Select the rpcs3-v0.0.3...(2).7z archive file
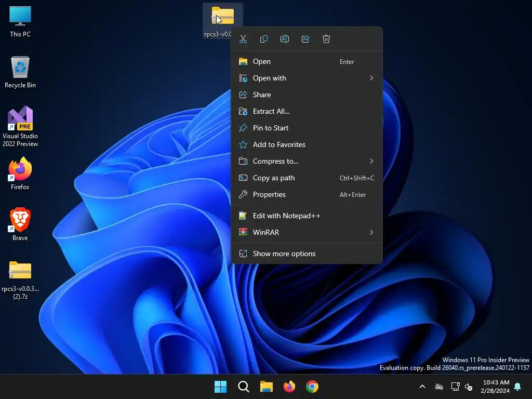This screenshot has height=399, width=532. [20, 280]
